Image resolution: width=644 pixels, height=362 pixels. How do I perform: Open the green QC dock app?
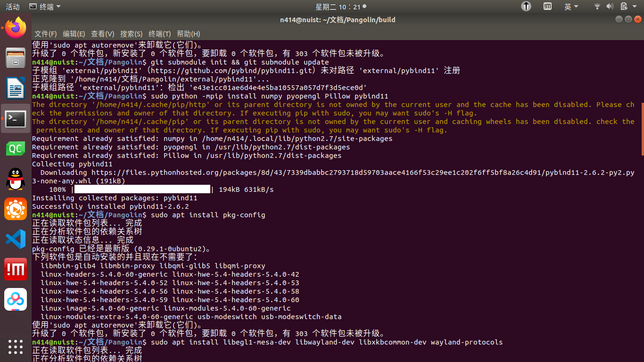(16, 148)
